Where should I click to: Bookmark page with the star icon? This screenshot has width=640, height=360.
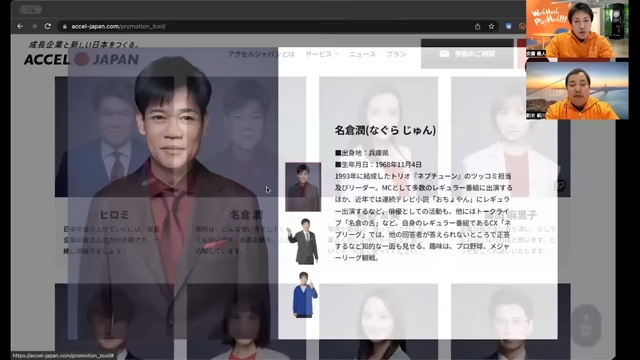(x=491, y=27)
